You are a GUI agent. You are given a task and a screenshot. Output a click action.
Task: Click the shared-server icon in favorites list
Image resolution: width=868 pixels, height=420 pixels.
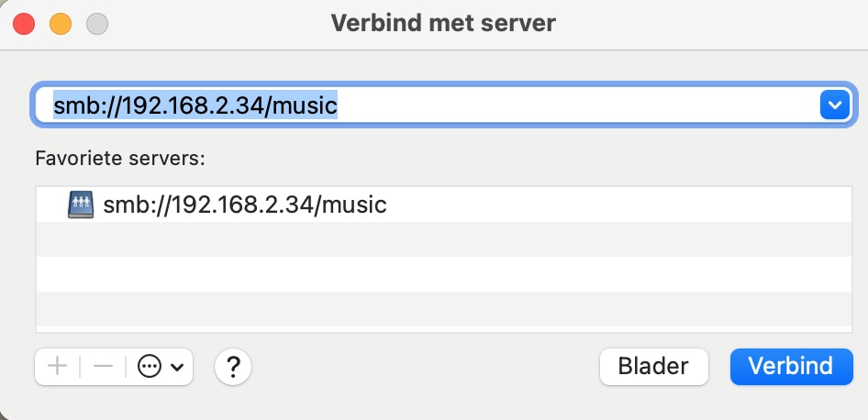81,204
